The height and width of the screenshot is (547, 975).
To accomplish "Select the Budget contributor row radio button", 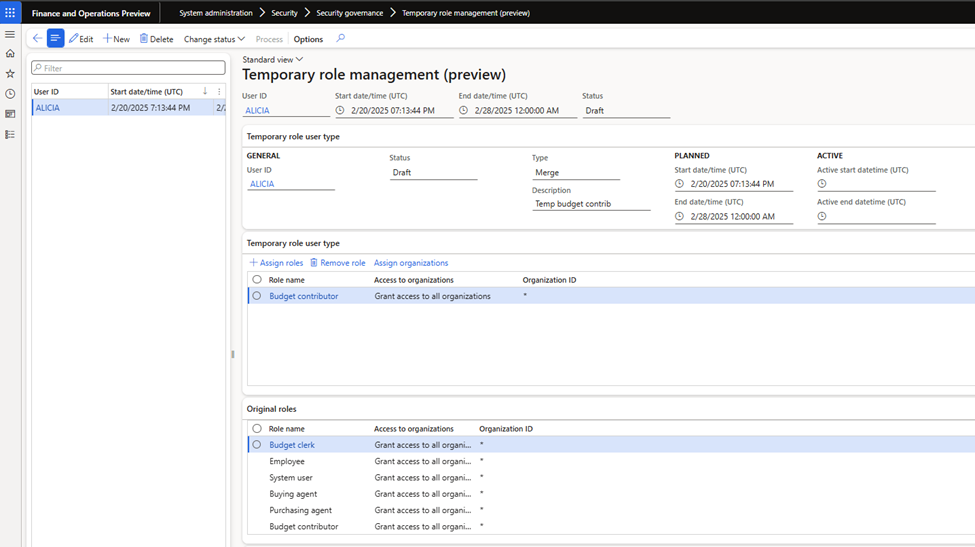I will point(257,296).
